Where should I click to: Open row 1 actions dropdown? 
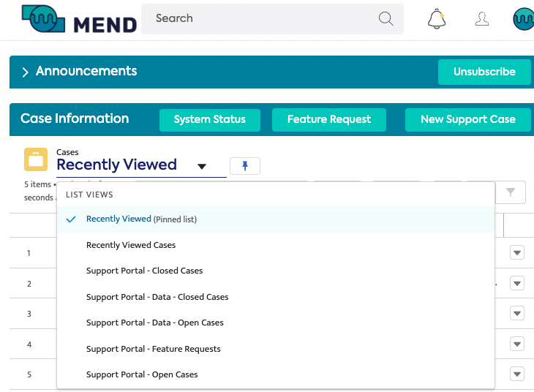click(x=517, y=253)
